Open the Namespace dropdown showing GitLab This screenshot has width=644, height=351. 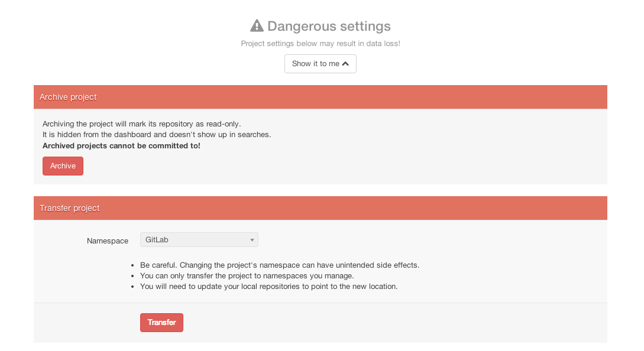point(199,240)
